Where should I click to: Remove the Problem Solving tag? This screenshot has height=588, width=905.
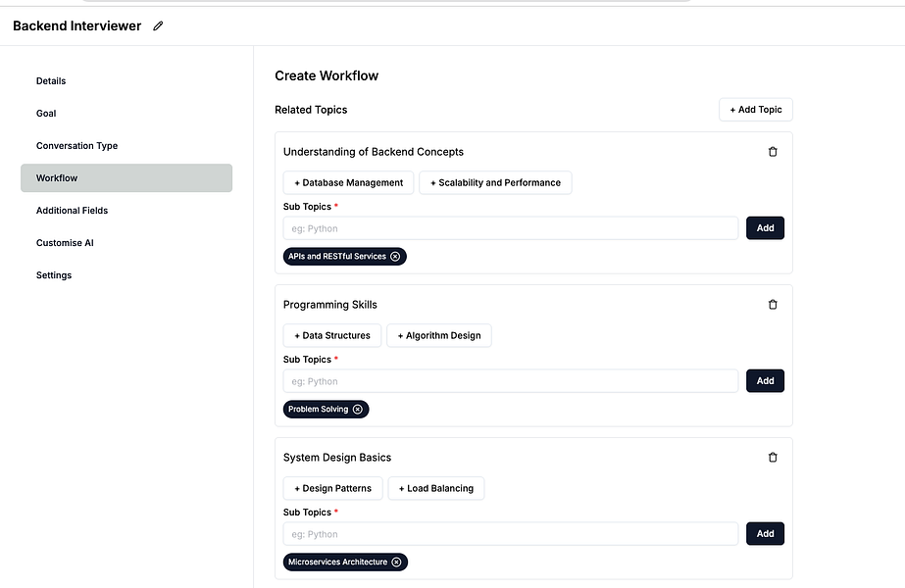coord(358,410)
